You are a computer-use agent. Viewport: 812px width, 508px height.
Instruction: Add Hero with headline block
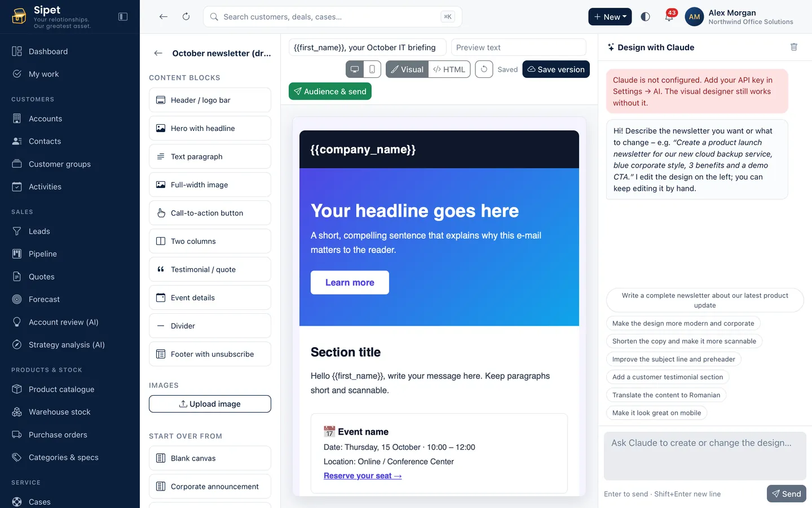pos(210,128)
